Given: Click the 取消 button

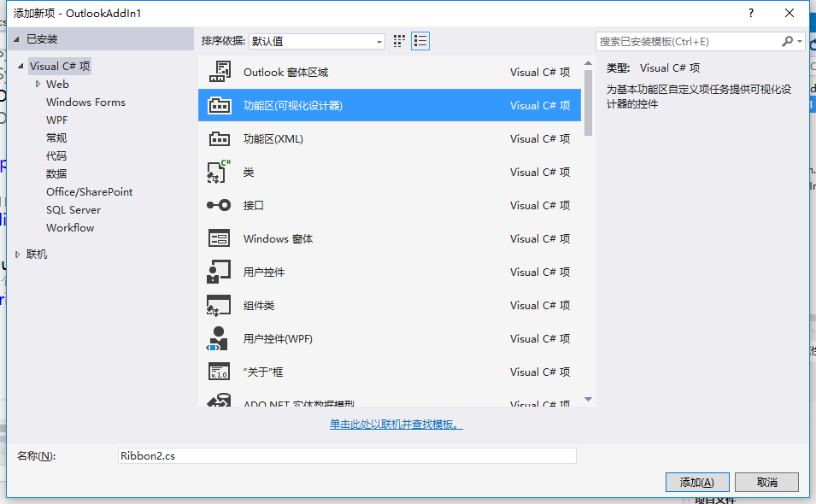Looking at the screenshot, I should coord(766,482).
